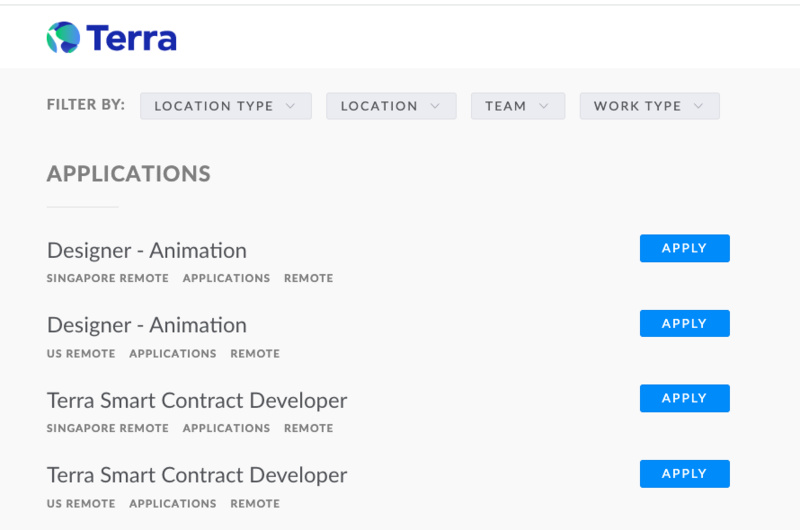Open the Team filter dropdown

tap(517, 106)
